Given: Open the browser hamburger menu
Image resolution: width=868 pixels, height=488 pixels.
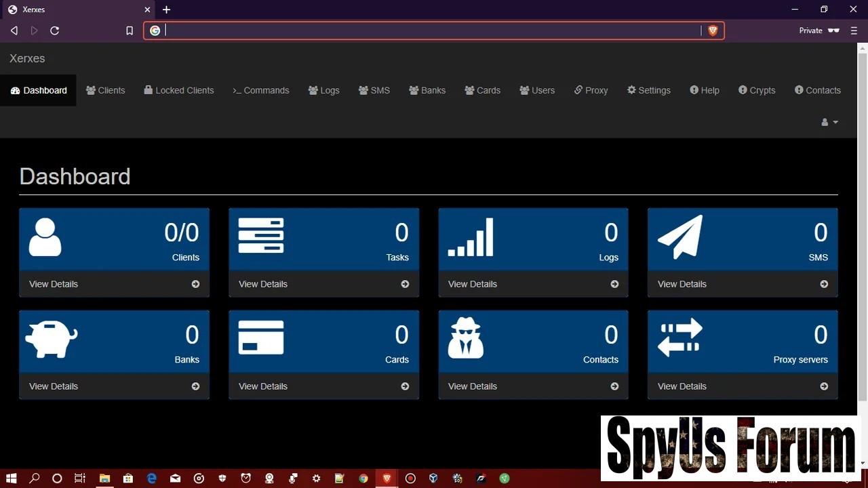Looking at the screenshot, I should (x=854, y=30).
